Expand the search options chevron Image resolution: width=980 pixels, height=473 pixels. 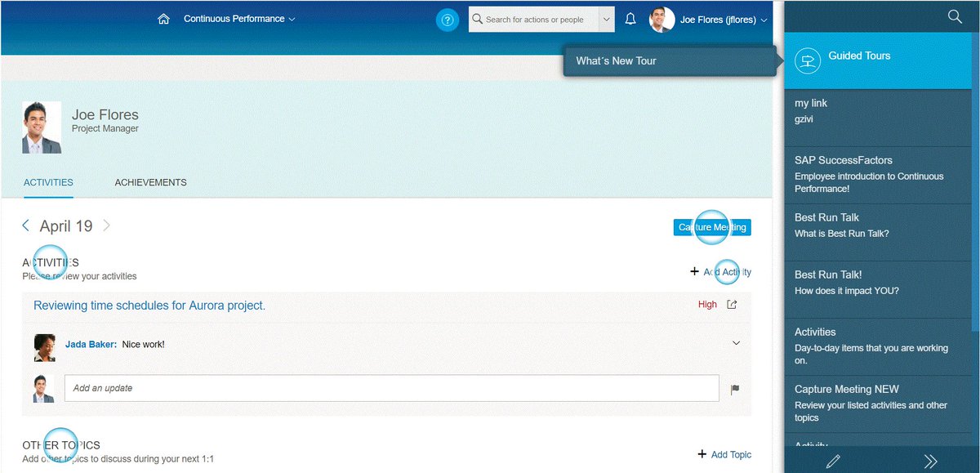click(606, 18)
